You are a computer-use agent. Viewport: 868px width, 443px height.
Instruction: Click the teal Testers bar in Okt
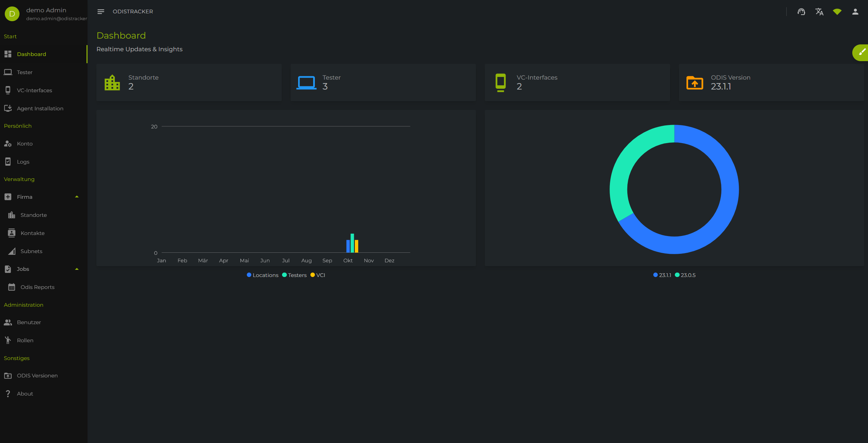[352, 243]
